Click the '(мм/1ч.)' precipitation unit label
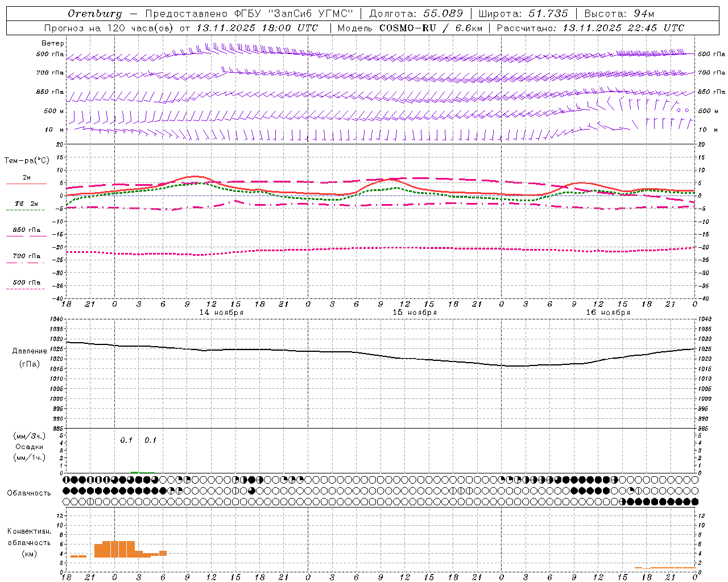This screenshot has height=582, width=728. [x=30, y=458]
